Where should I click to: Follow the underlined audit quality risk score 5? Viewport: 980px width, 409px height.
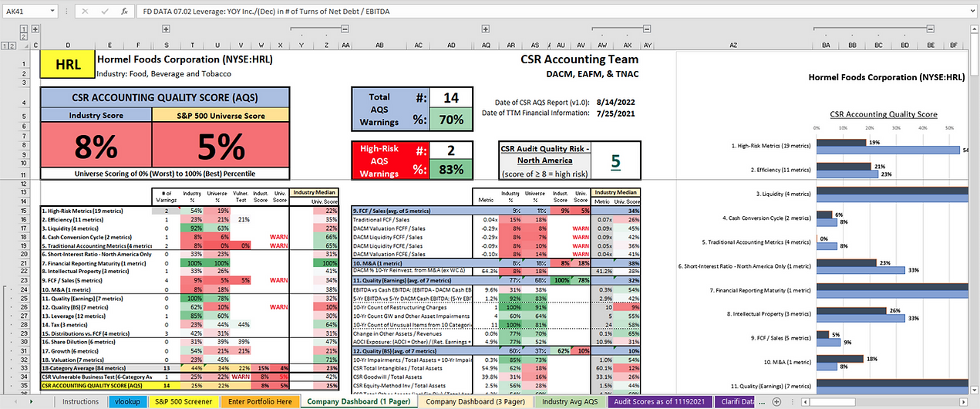coord(615,161)
